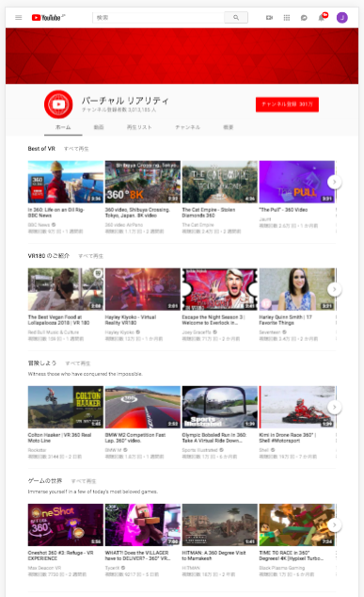Open the Oil Rig BBC News thumbnail
Viewport: 364px width, 597px height.
click(66, 182)
